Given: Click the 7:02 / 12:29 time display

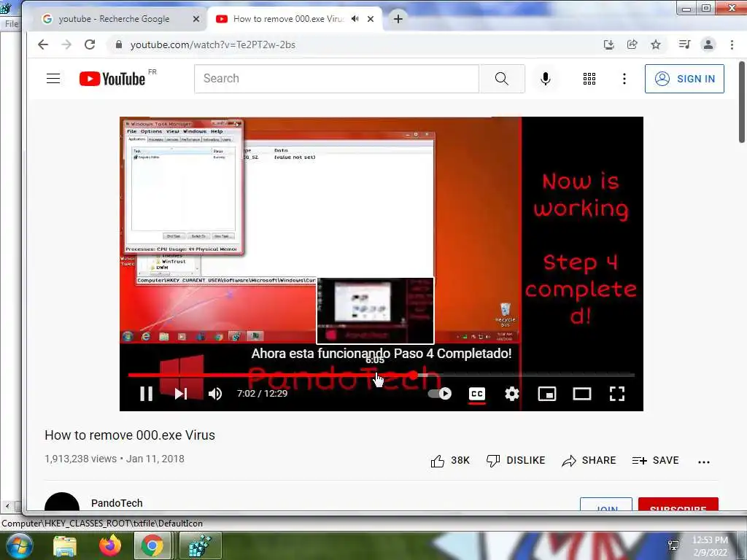Looking at the screenshot, I should coord(263,394).
